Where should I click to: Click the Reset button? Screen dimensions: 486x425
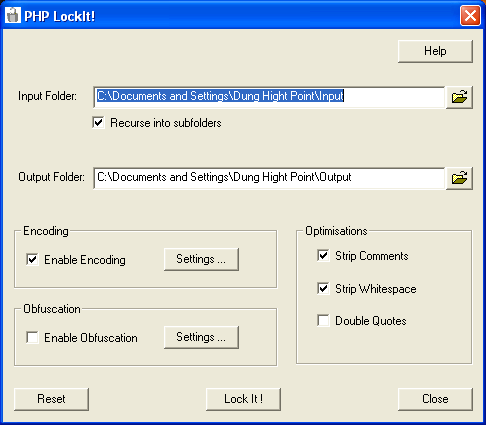pos(51,399)
